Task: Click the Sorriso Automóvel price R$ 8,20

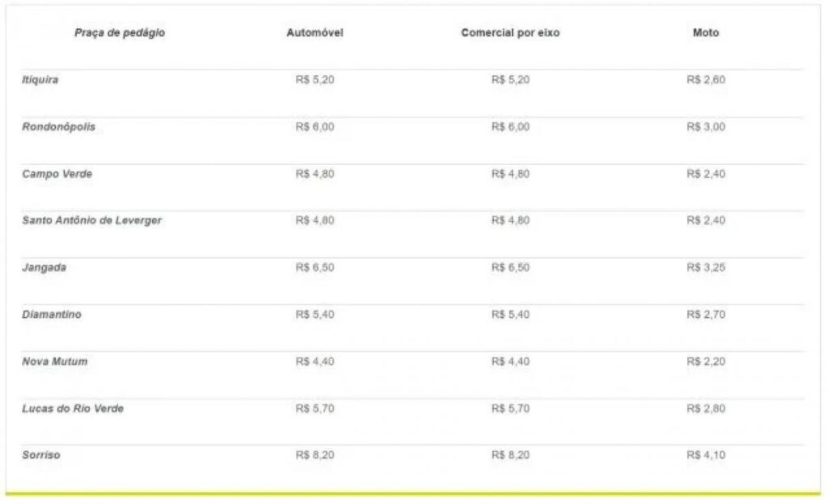Action: click(x=315, y=455)
